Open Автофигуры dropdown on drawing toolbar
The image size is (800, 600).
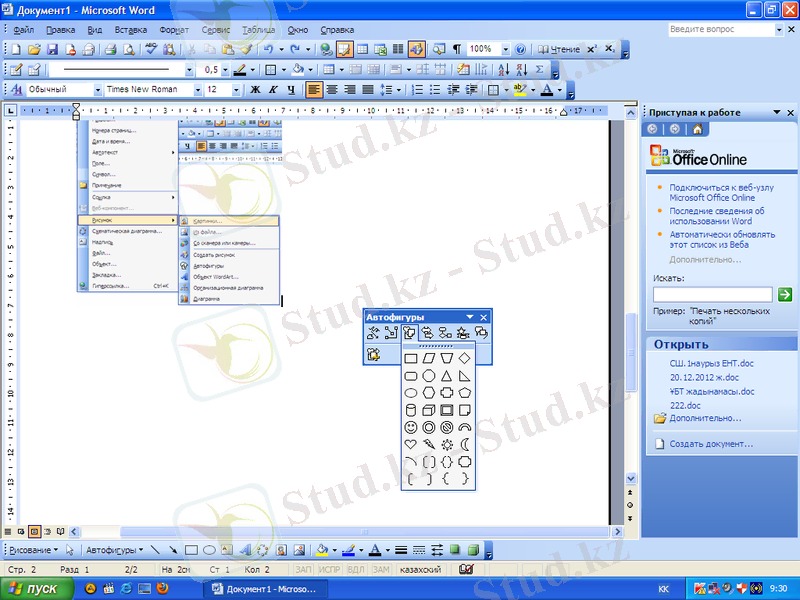pos(114,550)
